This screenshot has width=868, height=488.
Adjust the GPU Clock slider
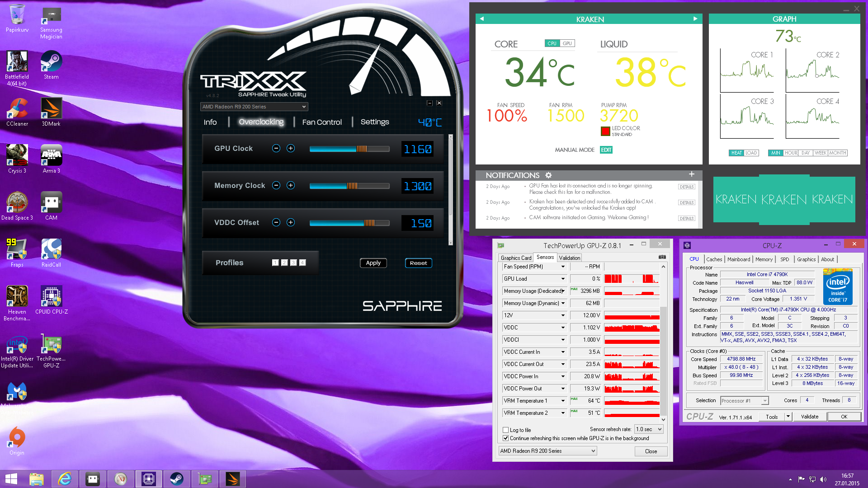(x=349, y=149)
